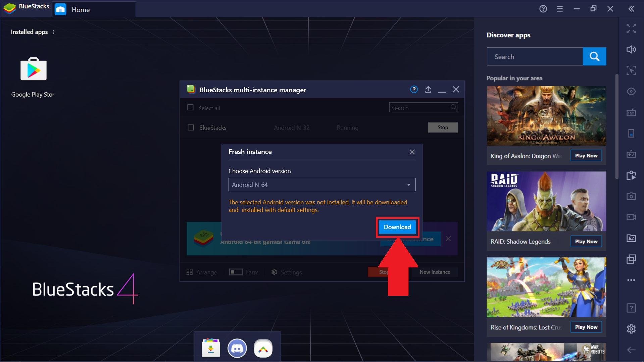Click the macro recorder icon in sidebar
Viewport: 644px width, 362px height.
coord(631,175)
